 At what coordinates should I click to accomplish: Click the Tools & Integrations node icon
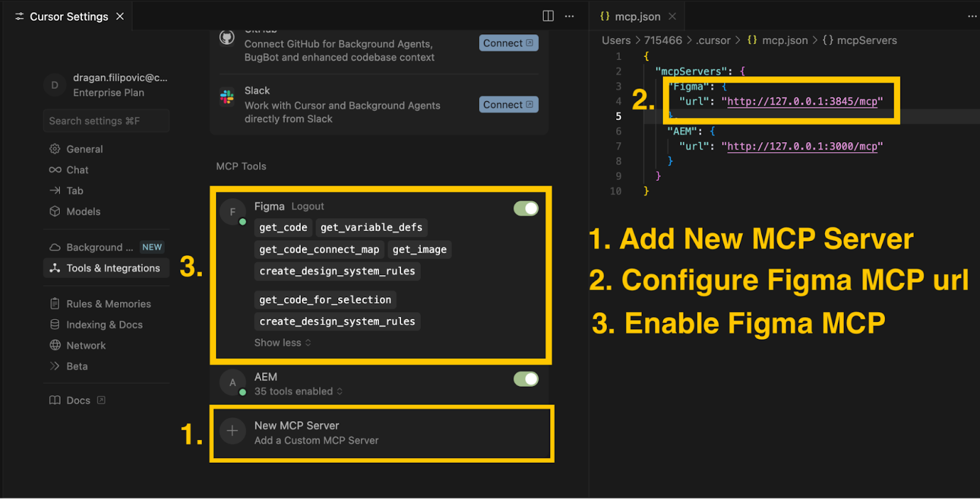pyautogui.click(x=55, y=268)
